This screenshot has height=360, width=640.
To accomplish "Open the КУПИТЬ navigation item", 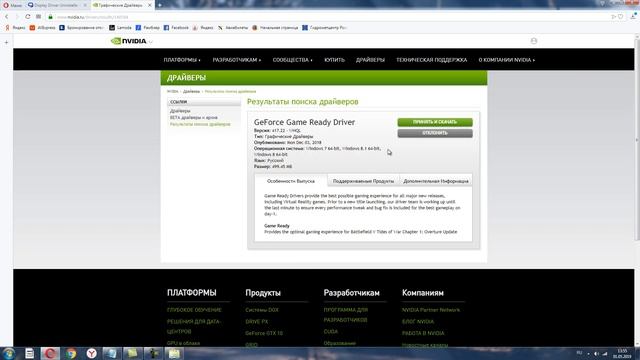I will (x=334, y=60).
